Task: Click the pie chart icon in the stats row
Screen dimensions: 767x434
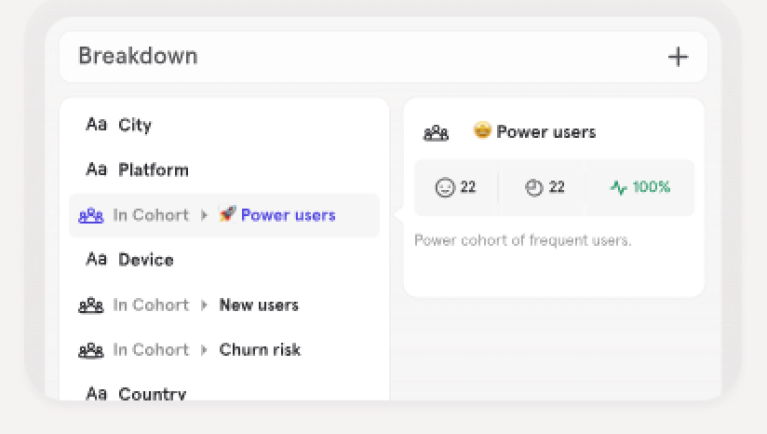Action: click(534, 187)
